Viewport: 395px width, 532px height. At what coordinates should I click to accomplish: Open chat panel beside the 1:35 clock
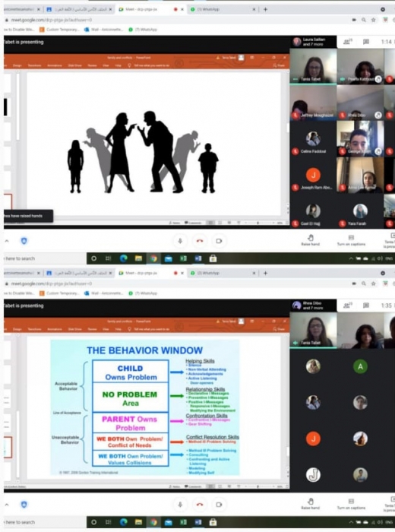[366, 306]
